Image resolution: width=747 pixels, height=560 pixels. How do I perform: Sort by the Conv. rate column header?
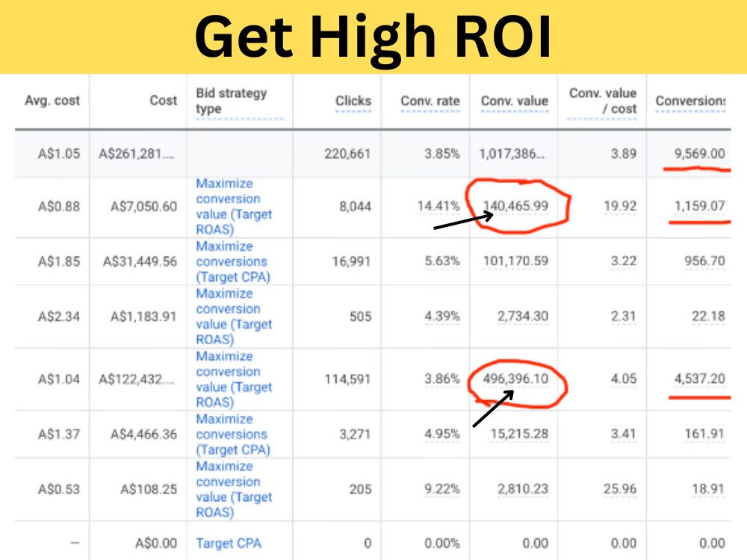[430, 101]
